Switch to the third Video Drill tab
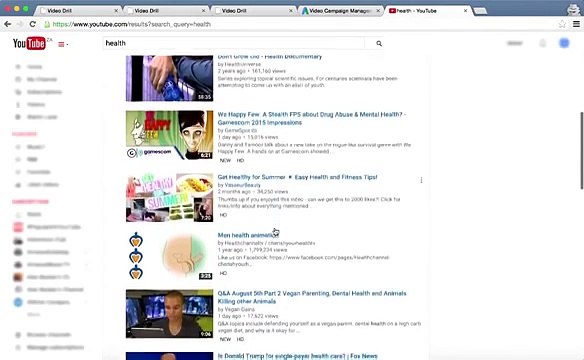The height and width of the screenshot is (360, 584). tap(253, 11)
